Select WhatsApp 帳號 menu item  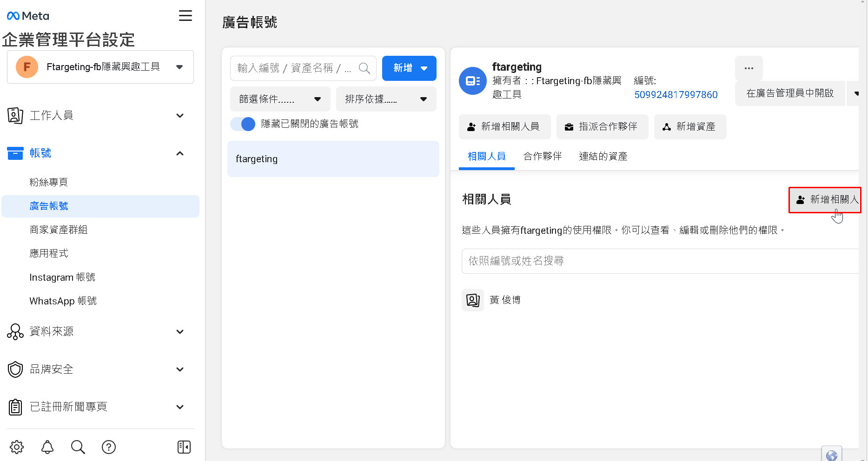click(x=100, y=301)
